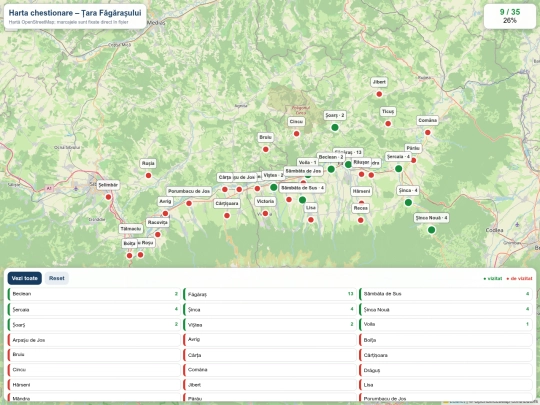Select the Cârța list row
This screenshot has height=405, width=540.
click(x=270, y=355)
